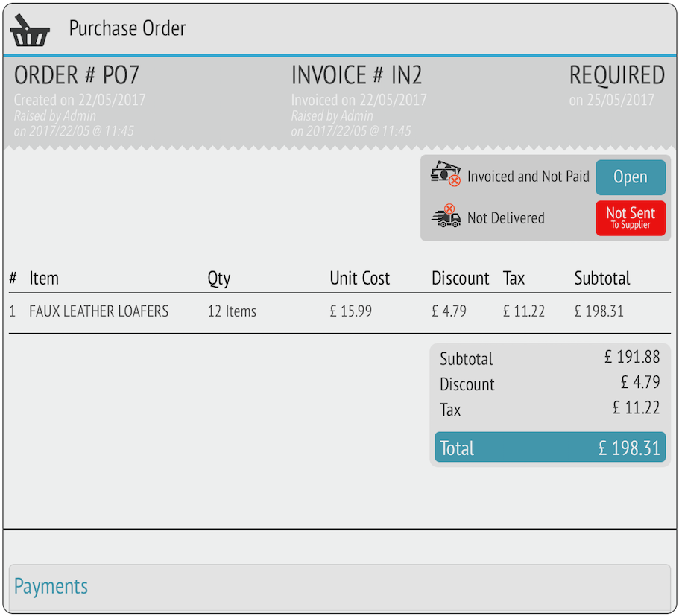The width and height of the screenshot is (679, 616).
Task: Click the blue Total amount bar
Action: coord(549,448)
